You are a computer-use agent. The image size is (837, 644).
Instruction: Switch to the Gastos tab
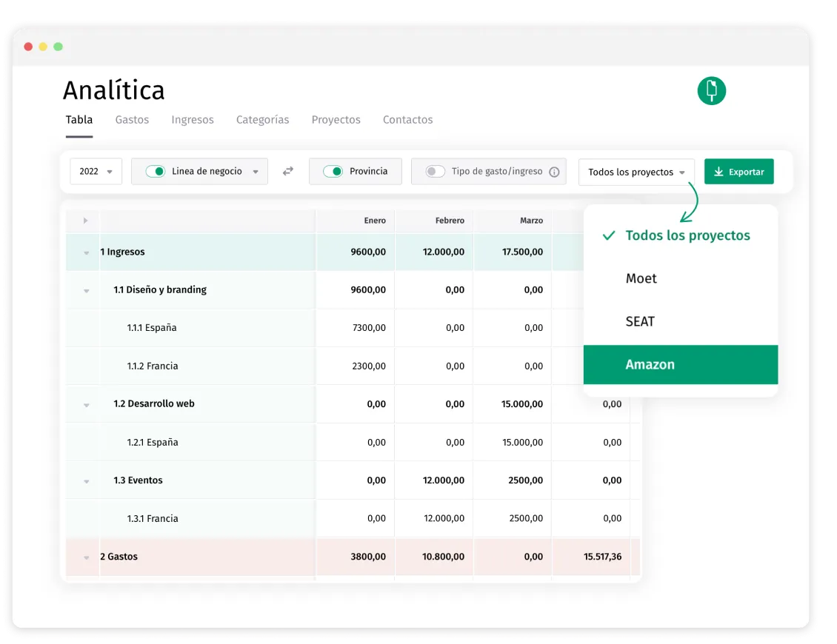point(132,120)
